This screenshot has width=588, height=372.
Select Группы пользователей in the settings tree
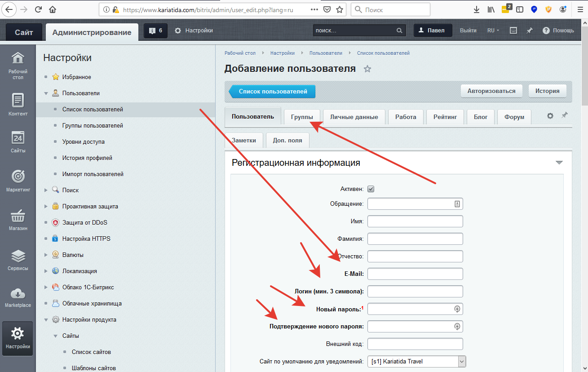(93, 126)
